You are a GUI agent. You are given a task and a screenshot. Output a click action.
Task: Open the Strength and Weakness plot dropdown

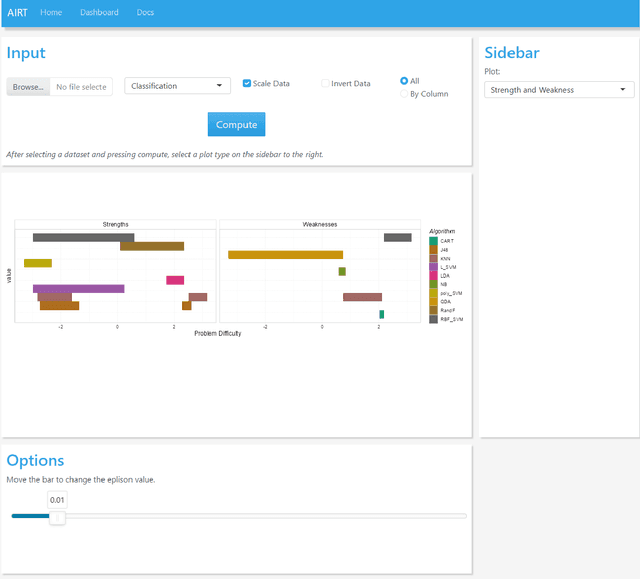559,90
